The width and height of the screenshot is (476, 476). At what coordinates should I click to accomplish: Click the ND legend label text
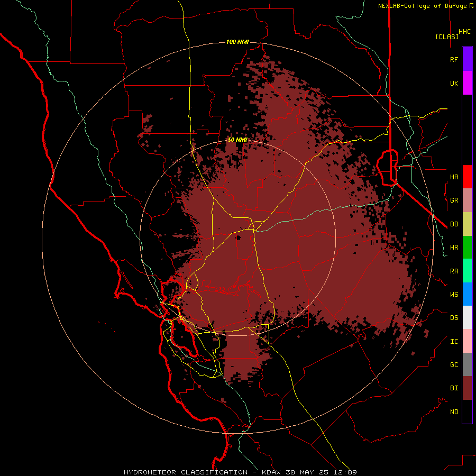[454, 412]
